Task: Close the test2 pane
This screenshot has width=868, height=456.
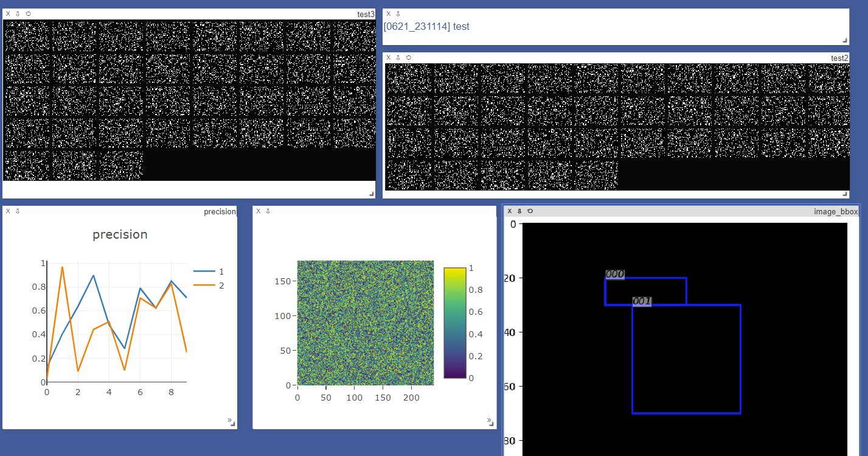Action: click(x=388, y=57)
